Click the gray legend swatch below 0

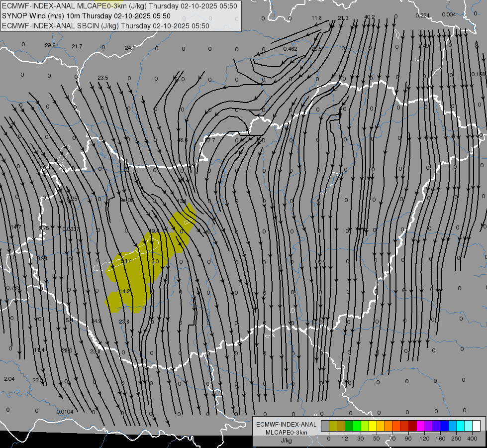[325, 426]
